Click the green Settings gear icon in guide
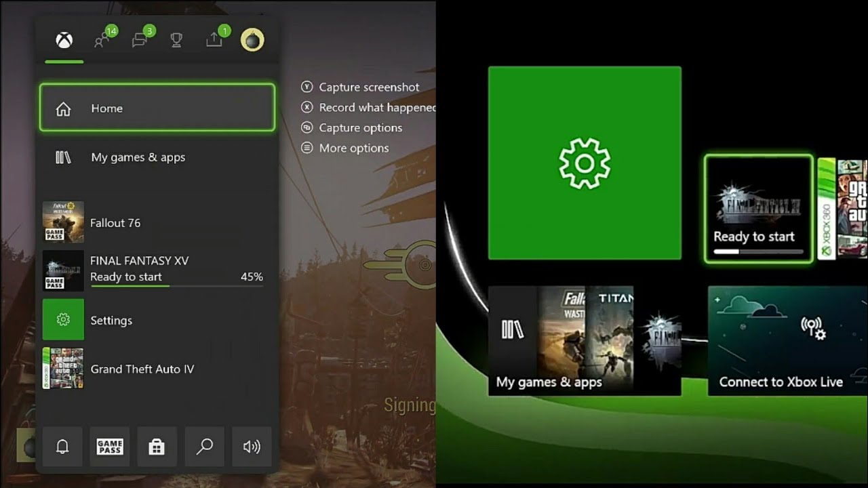The height and width of the screenshot is (488, 868). click(x=63, y=320)
